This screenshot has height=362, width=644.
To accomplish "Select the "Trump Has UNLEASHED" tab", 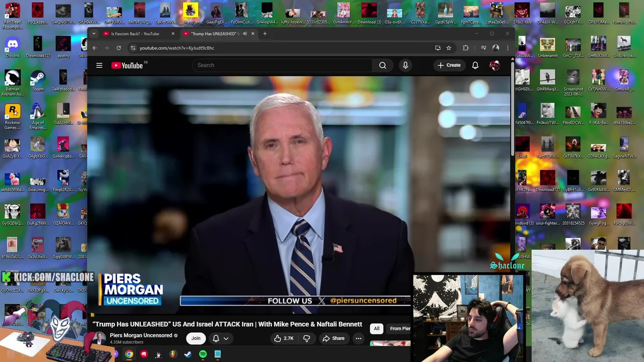I will point(214,34).
